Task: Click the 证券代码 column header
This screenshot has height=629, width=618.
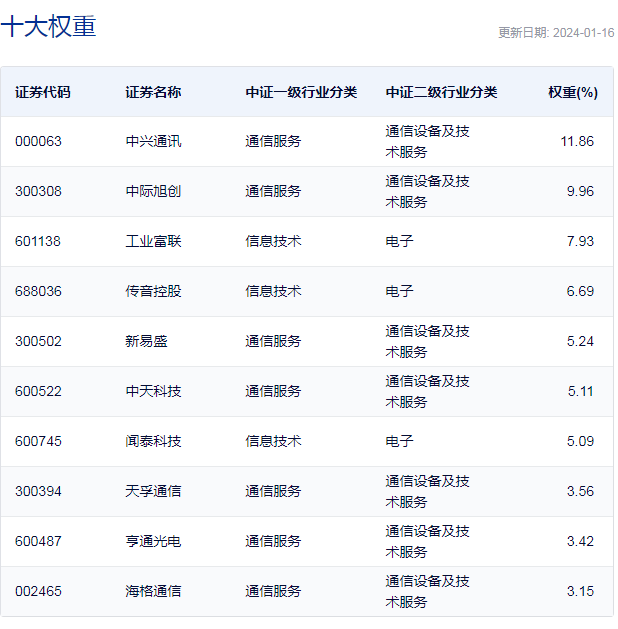Action: point(43,92)
